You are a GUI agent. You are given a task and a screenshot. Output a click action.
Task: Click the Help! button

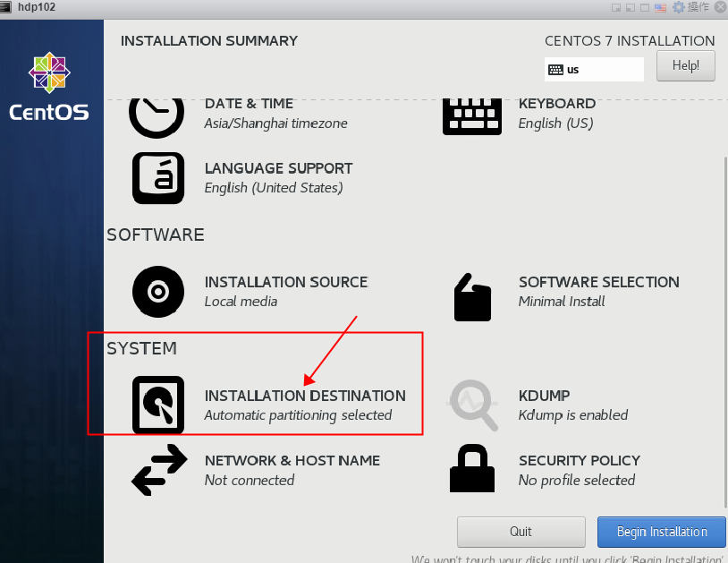point(686,66)
